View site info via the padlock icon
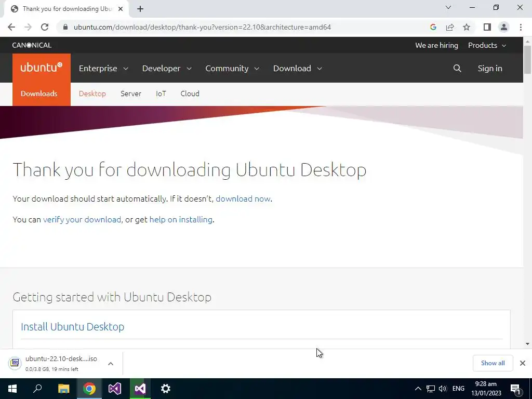Image resolution: width=532 pixels, height=399 pixels. tap(65, 27)
